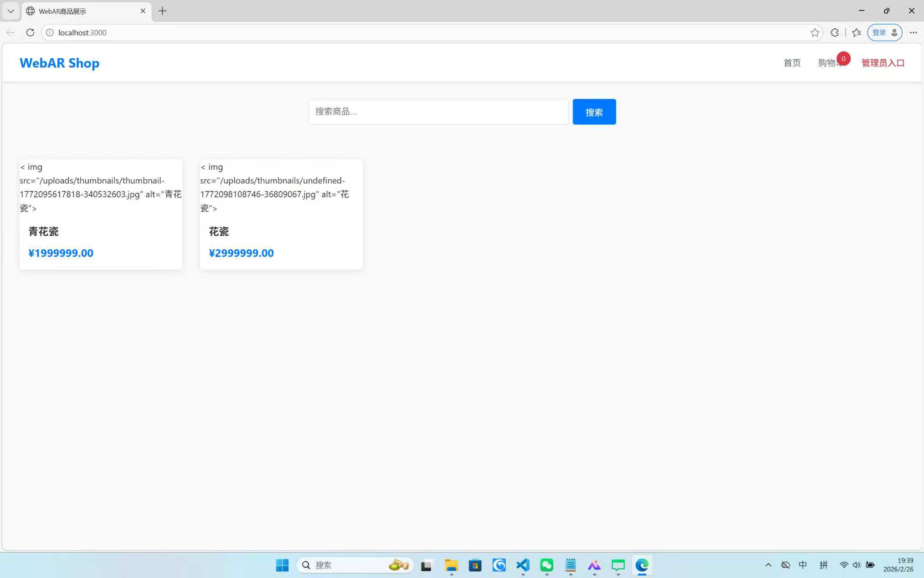Image resolution: width=924 pixels, height=578 pixels.
Task: Expand the tab search dropdown chevron
Action: [11, 11]
